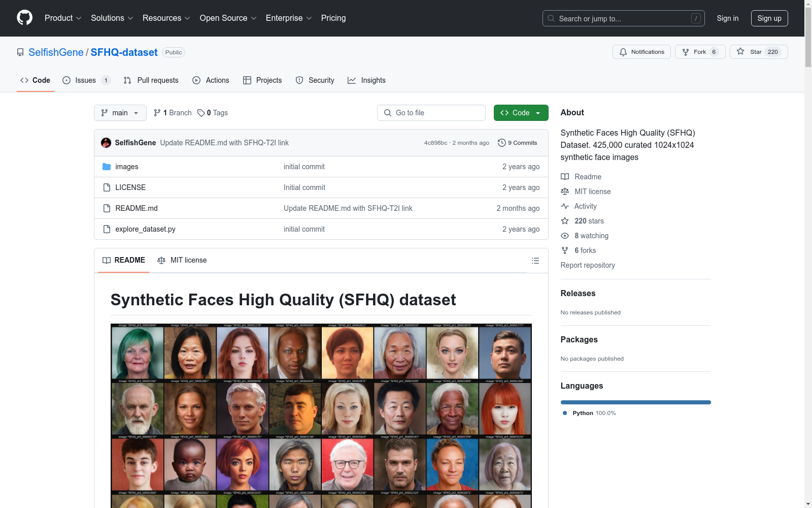Image resolution: width=812 pixels, height=508 pixels.
Task: Open the Insights tab
Action: [366, 80]
